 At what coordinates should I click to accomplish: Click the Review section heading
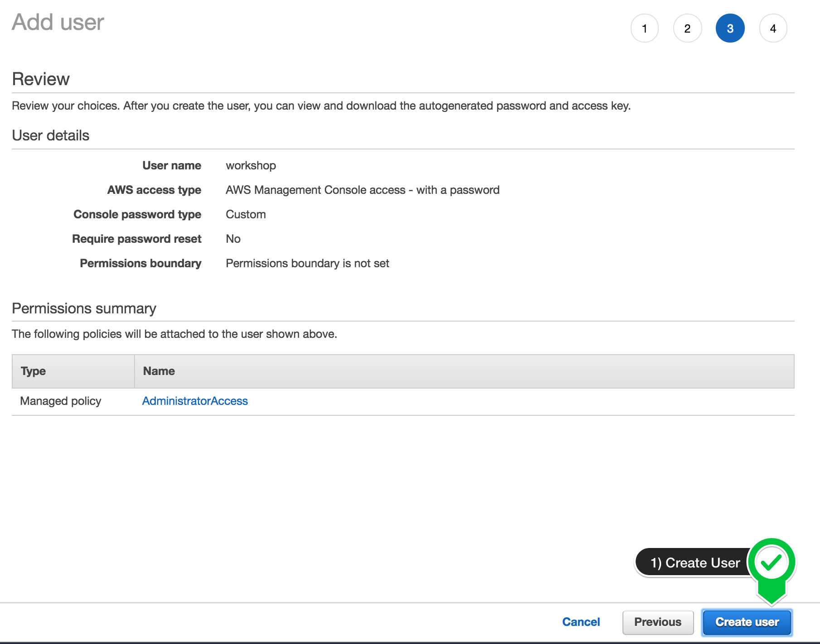41,79
